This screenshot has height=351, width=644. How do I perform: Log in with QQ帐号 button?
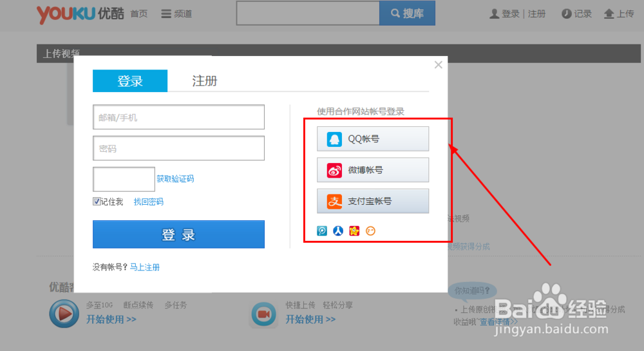point(373,139)
